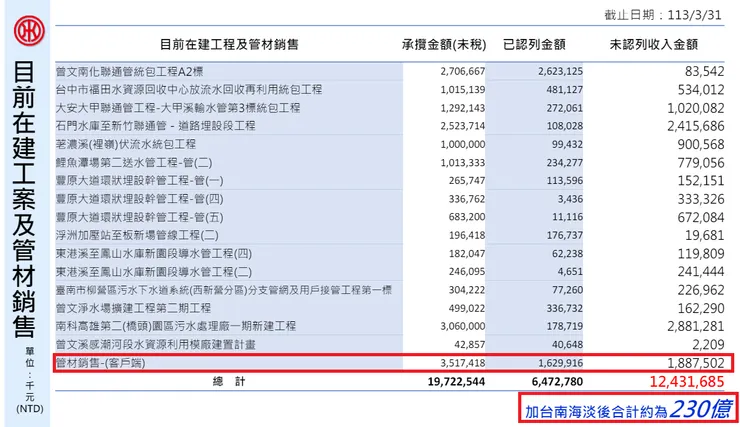The height and width of the screenshot is (427, 740).
Task: Click the value 19,681
Action: tap(704, 235)
